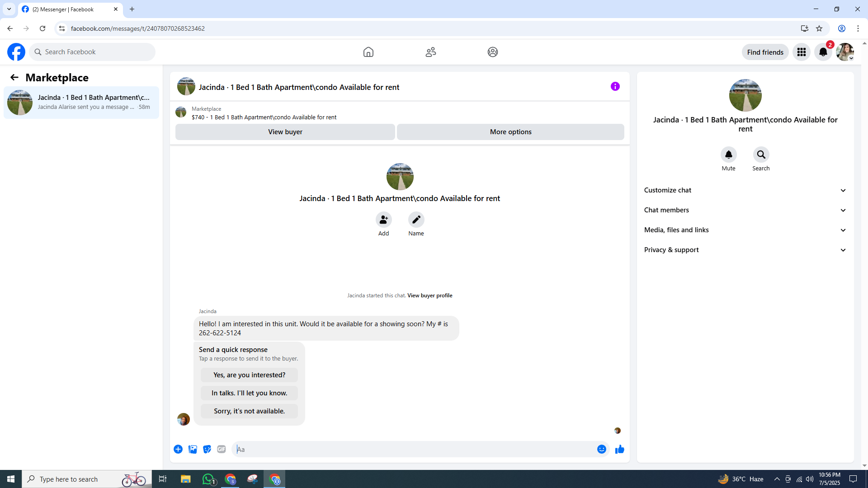Open the emoji picker in message box
This screenshot has width=868, height=488.
pos(601,449)
